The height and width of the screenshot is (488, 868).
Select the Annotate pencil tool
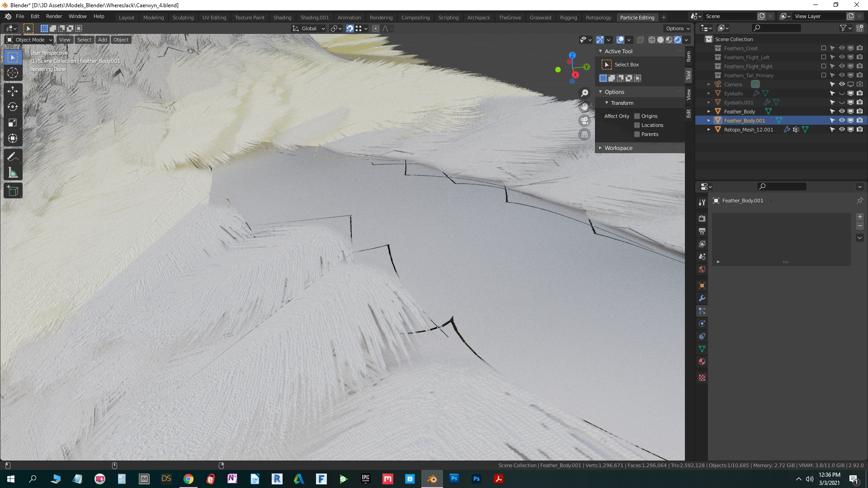click(x=13, y=157)
